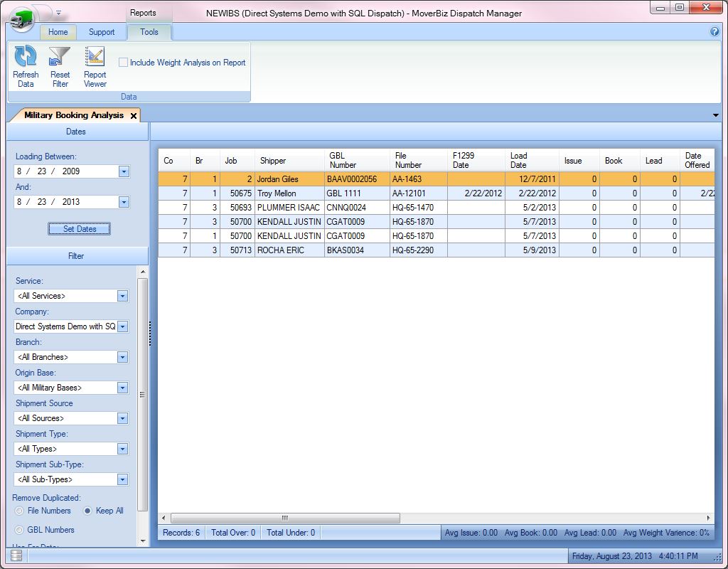Viewport: 728px width, 569px height.
Task: Click the horizontal scrollbar of the grid
Action: point(284,518)
